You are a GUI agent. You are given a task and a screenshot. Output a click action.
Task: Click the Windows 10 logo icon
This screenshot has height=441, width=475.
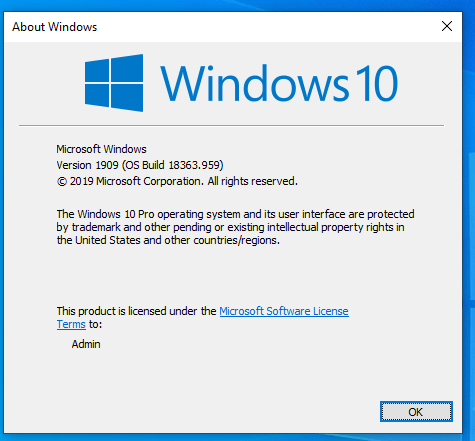[114, 83]
